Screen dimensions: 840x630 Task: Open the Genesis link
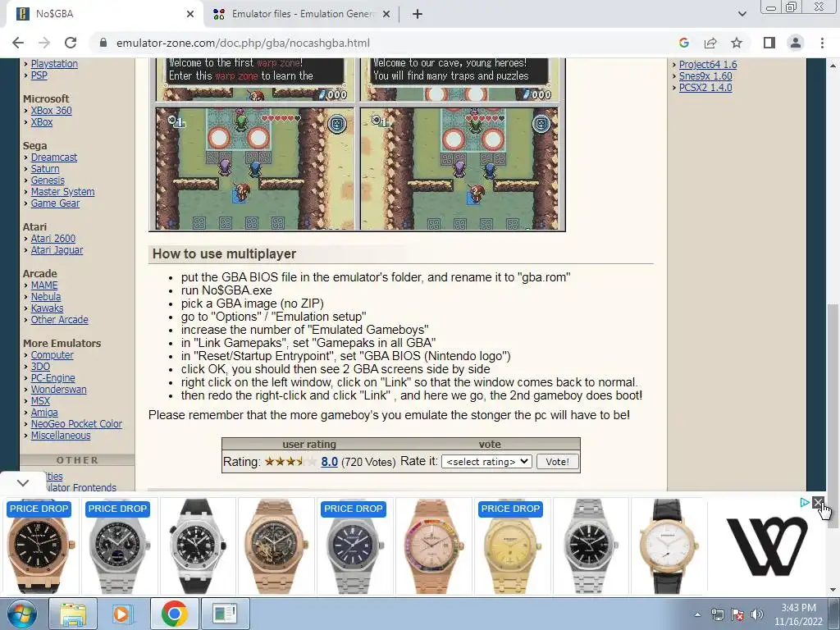[x=47, y=180]
